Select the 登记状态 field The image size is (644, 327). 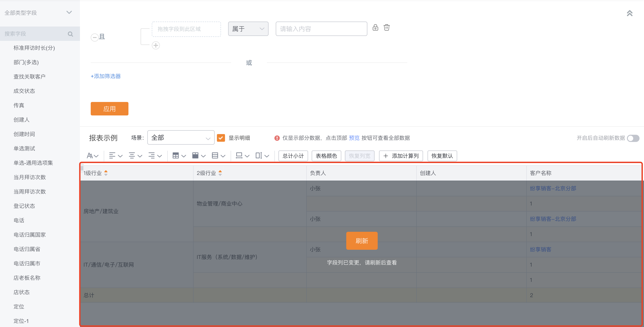point(24,206)
